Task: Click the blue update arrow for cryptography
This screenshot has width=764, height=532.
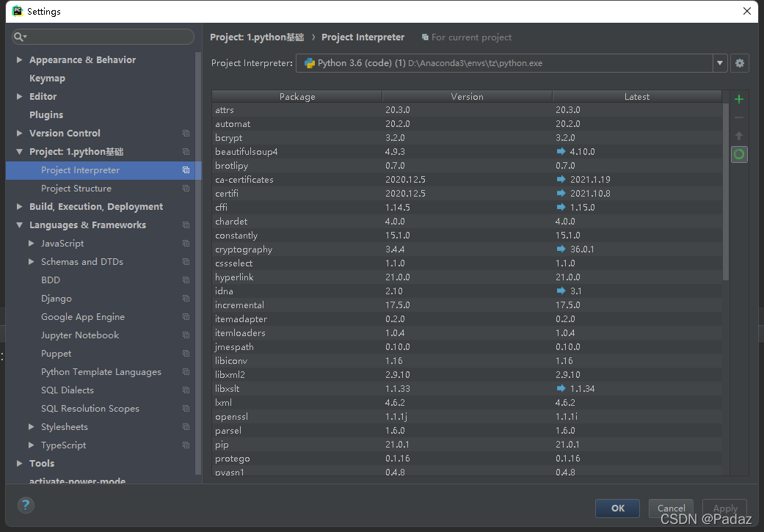Action: click(561, 249)
